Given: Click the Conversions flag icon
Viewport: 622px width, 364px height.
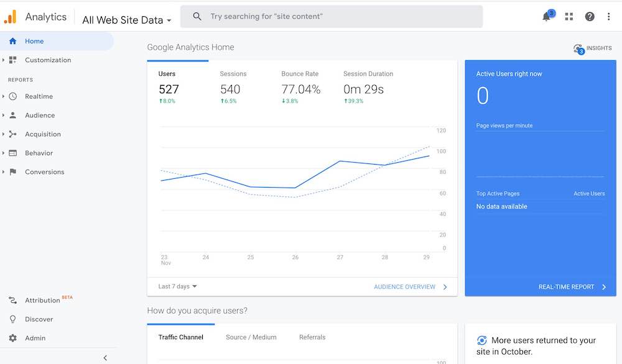Looking at the screenshot, I should tap(12, 172).
